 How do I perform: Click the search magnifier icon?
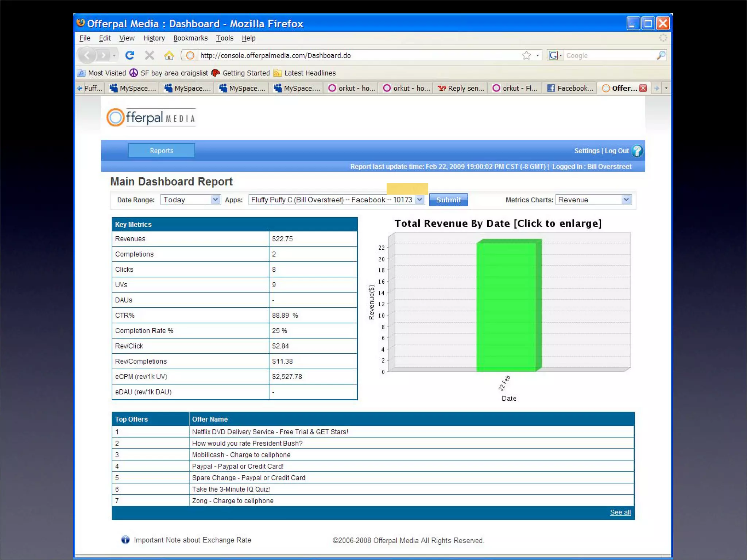(661, 55)
